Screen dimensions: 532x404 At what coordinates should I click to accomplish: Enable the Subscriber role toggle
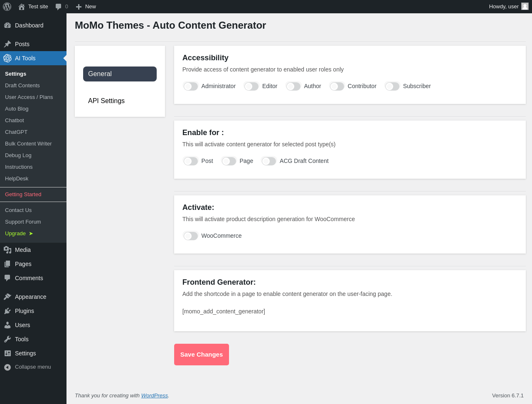point(392,86)
